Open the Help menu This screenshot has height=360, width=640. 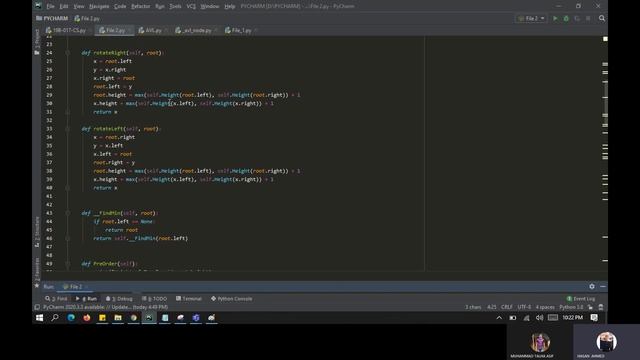pos(230,6)
